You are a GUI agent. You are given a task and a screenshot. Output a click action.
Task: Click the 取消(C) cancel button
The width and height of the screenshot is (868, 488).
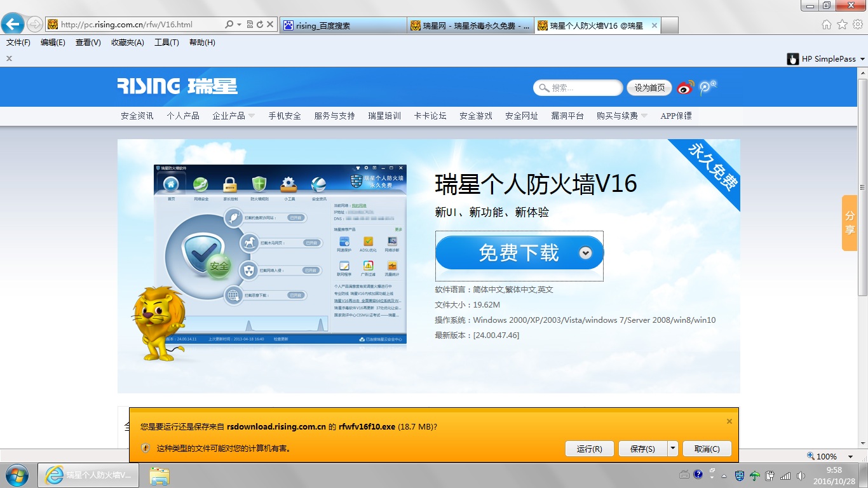(x=707, y=449)
